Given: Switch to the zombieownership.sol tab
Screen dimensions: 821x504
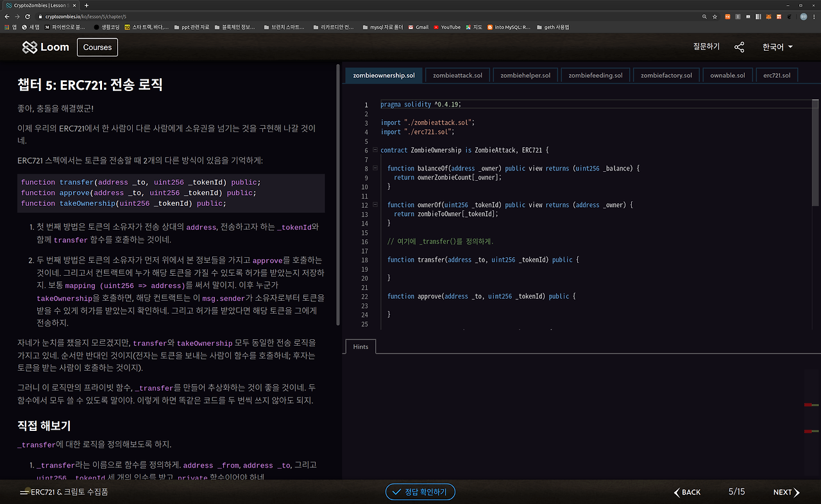Looking at the screenshot, I should pos(384,75).
